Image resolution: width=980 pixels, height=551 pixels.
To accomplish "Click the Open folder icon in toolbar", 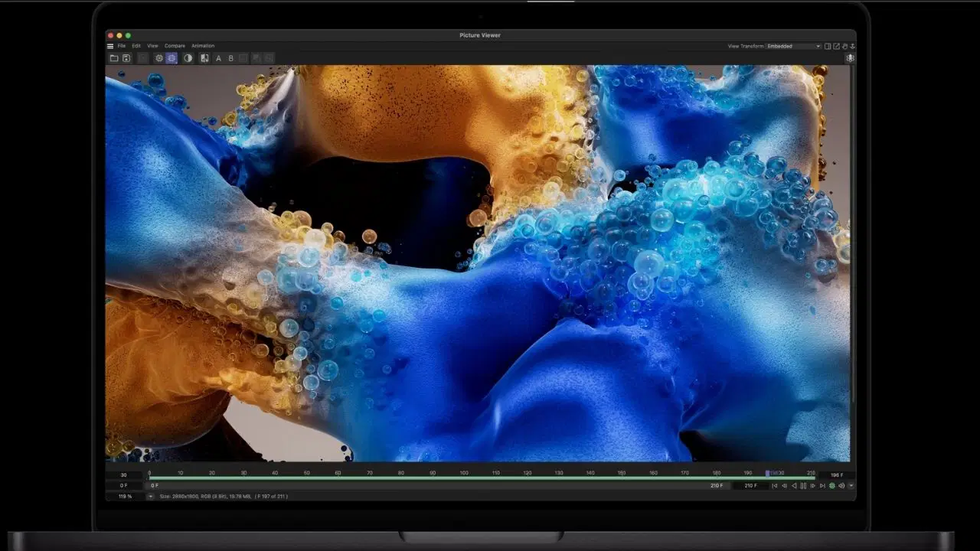I will [x=114, y=58].
